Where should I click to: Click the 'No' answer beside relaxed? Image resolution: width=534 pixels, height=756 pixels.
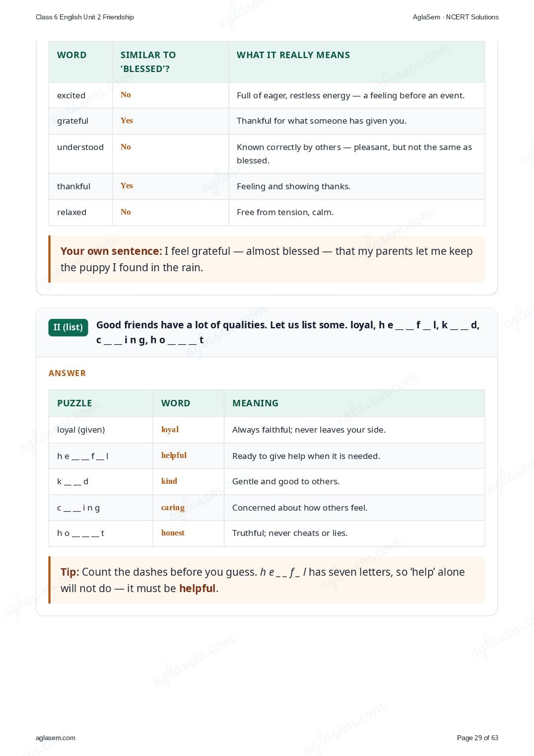coord(126,212)
